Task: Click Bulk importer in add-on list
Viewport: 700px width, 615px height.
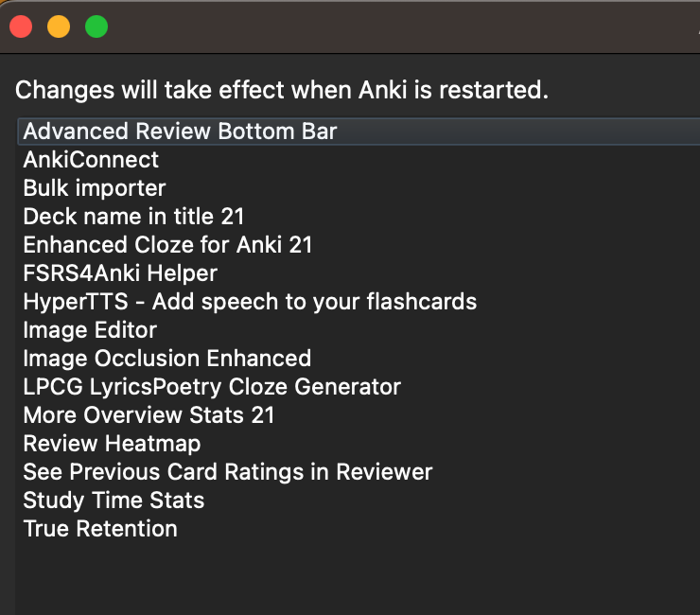Action: coord(95,188)
